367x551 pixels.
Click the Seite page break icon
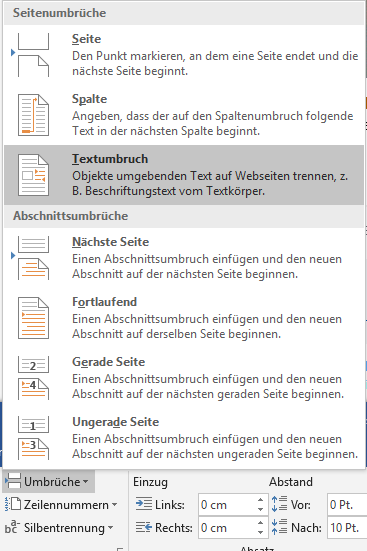33,55
